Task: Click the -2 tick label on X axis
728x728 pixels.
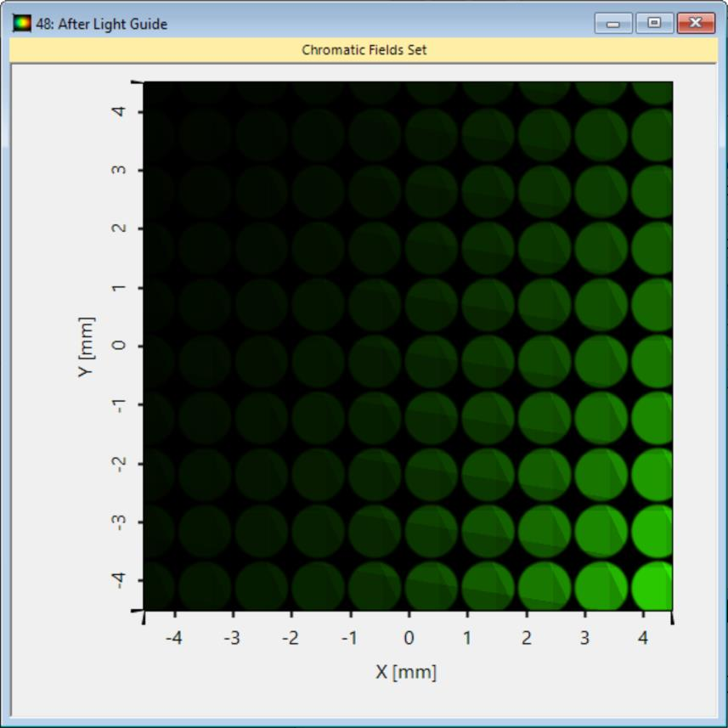Action: point(291,638)
